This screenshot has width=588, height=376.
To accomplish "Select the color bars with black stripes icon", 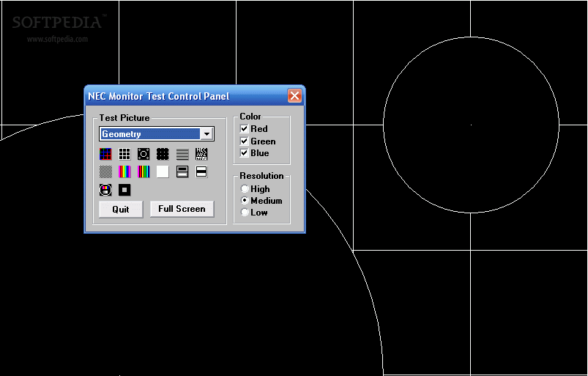I will (144, 172).
